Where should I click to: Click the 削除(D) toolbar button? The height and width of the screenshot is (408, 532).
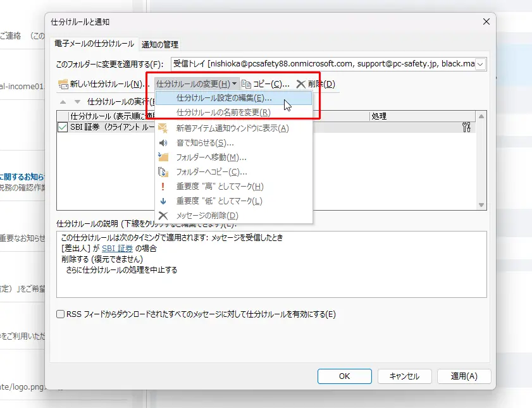pos(316,84)
